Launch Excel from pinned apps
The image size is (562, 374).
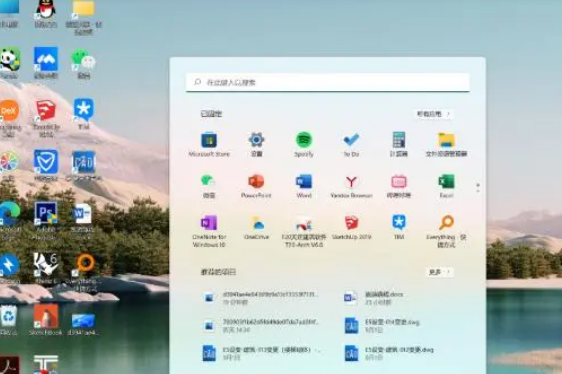446,186
